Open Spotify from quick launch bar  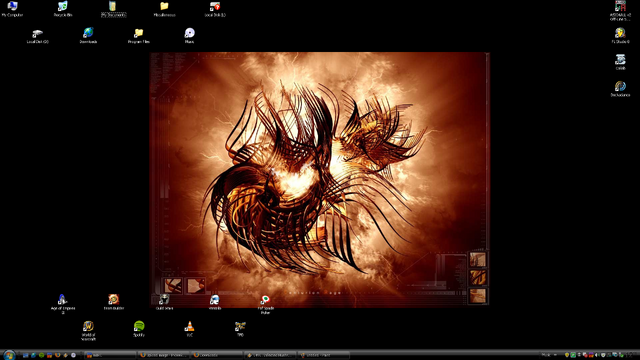[41, 355]
